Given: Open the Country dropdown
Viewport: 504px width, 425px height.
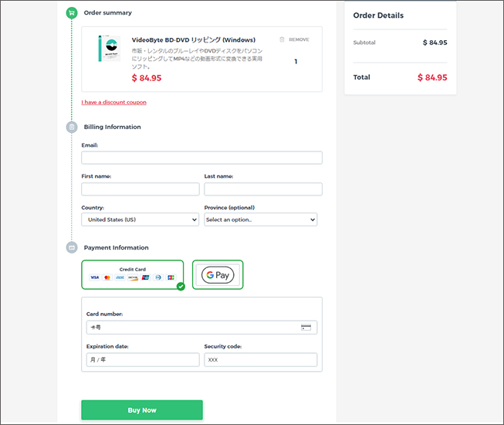Looking at the screenshot, I should (140, 219).
